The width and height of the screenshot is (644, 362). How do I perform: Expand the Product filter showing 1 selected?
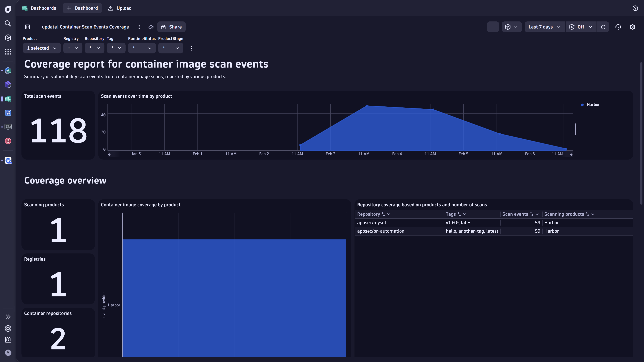41,48
